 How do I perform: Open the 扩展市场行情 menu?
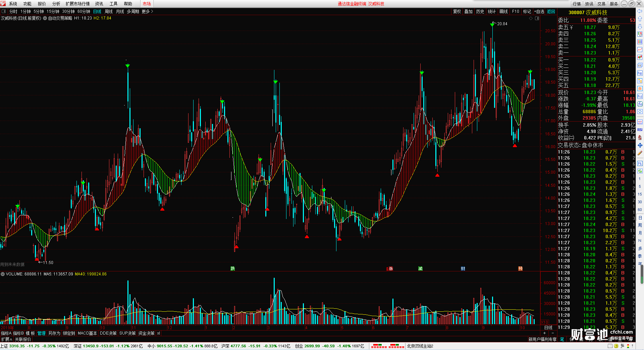point(78,4)
